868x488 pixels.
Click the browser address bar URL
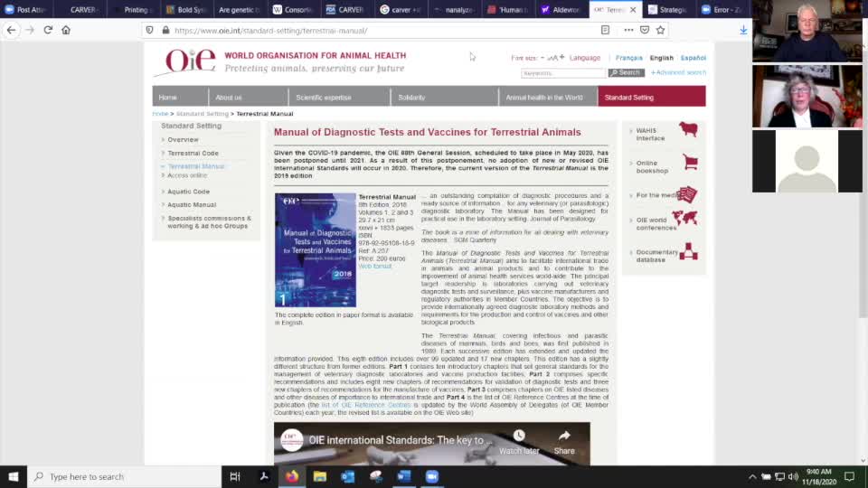click(x=270, y=31)
